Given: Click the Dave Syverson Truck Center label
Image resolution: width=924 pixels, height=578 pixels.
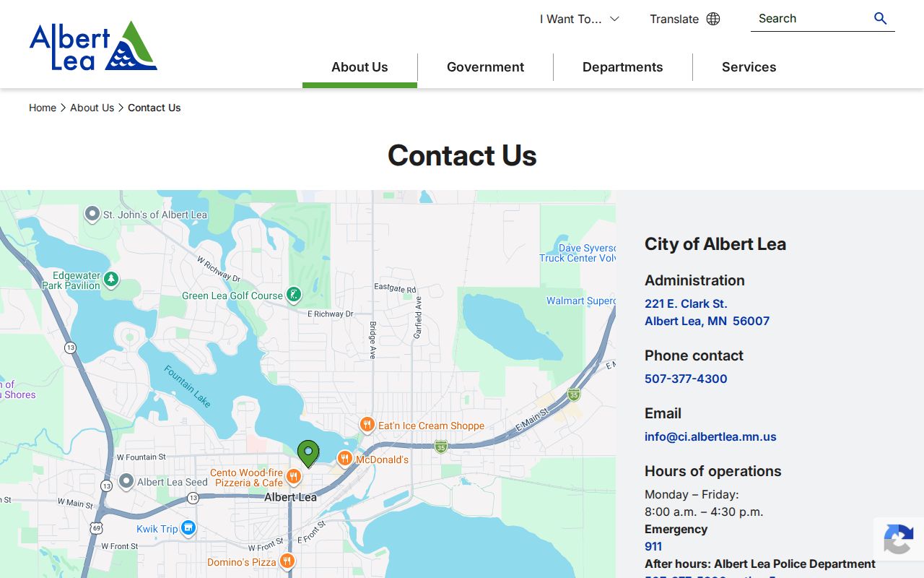Looking at the screenshot, I should [577, 253].
